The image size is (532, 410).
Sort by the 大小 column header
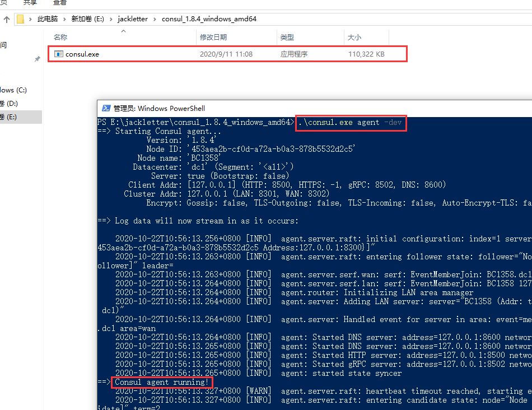point(354,38)
